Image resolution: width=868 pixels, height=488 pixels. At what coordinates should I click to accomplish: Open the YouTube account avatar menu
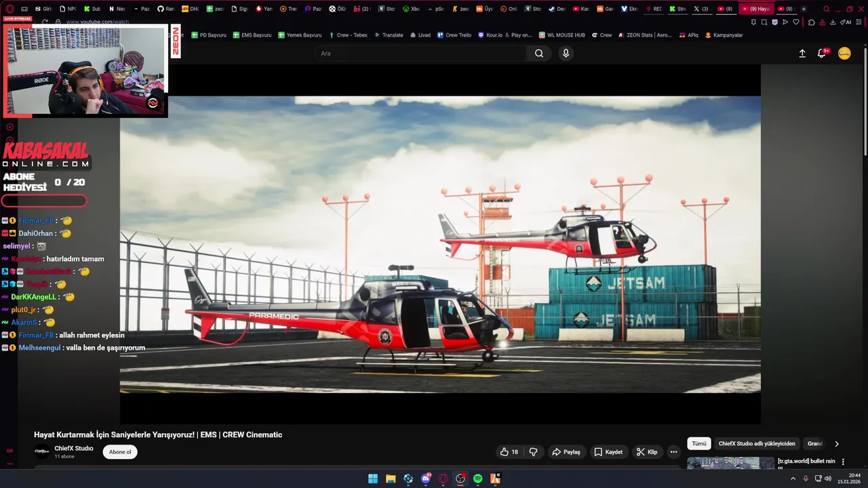tap(844, 54)
